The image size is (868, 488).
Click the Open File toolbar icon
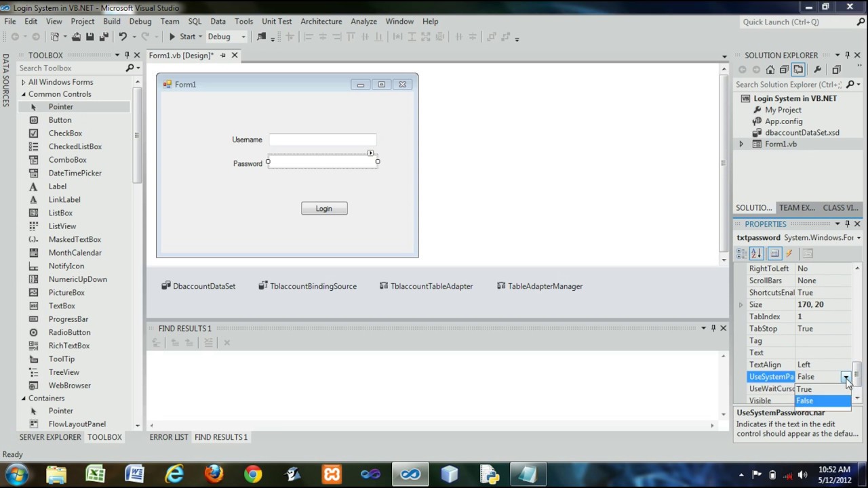pos(76,37)
